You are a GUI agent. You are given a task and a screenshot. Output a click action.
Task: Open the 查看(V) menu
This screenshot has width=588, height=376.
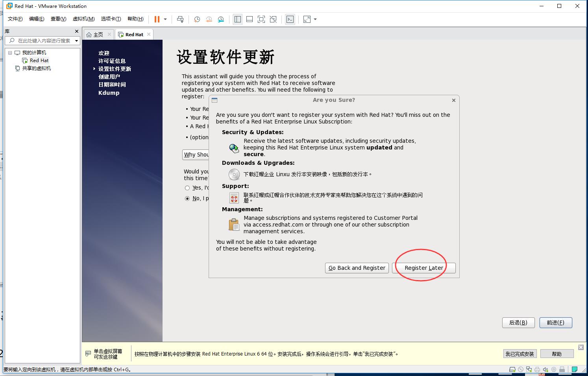[x=58, y=19]
